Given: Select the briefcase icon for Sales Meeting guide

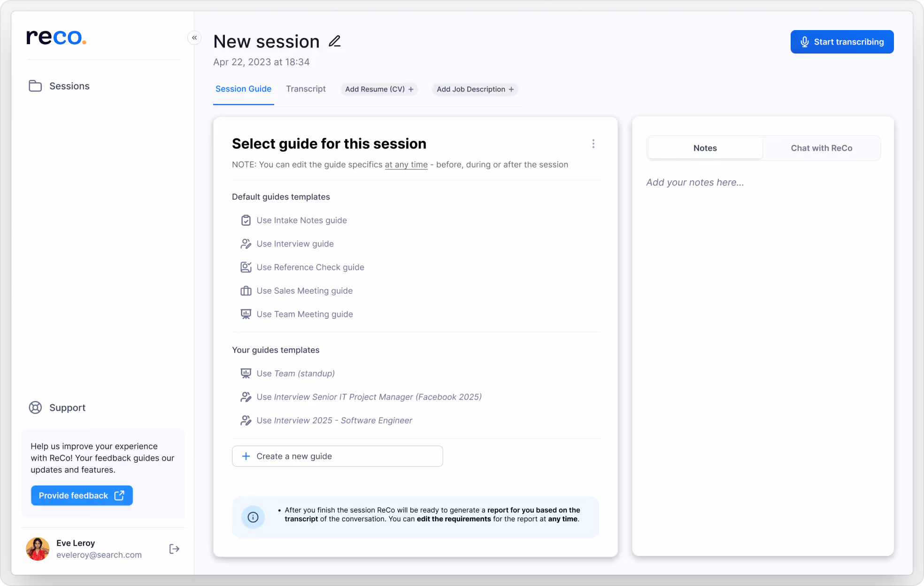Looking at the screenshot, I should pos(246,291).
